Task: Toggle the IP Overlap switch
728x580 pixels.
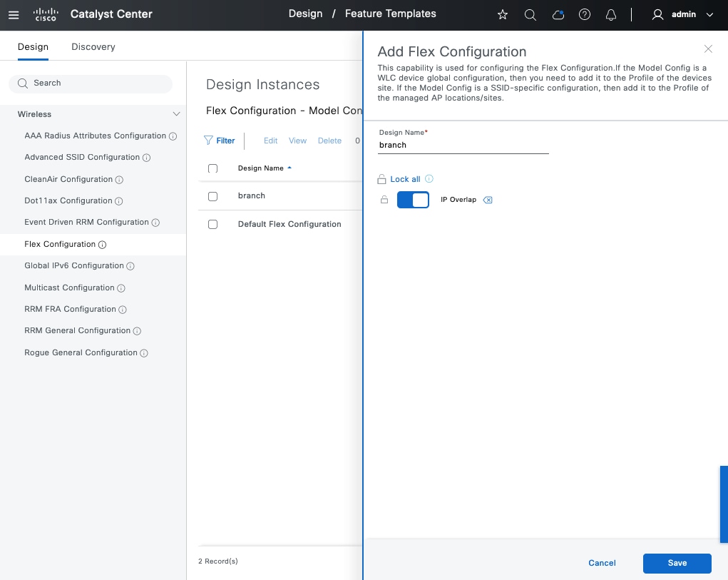Action: (413, 200)
